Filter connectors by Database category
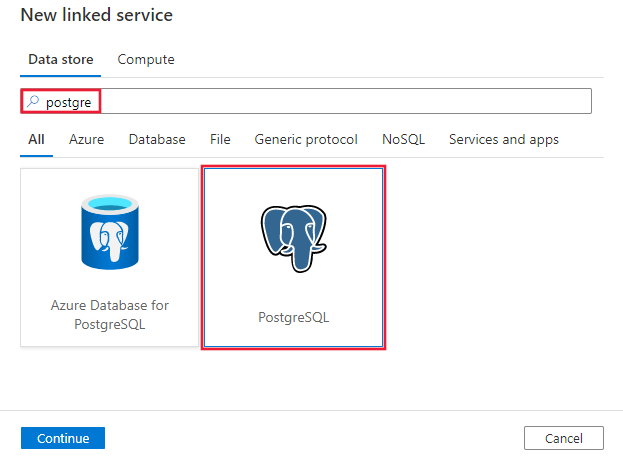The image size is (623, 459). (x=157, y=139)
